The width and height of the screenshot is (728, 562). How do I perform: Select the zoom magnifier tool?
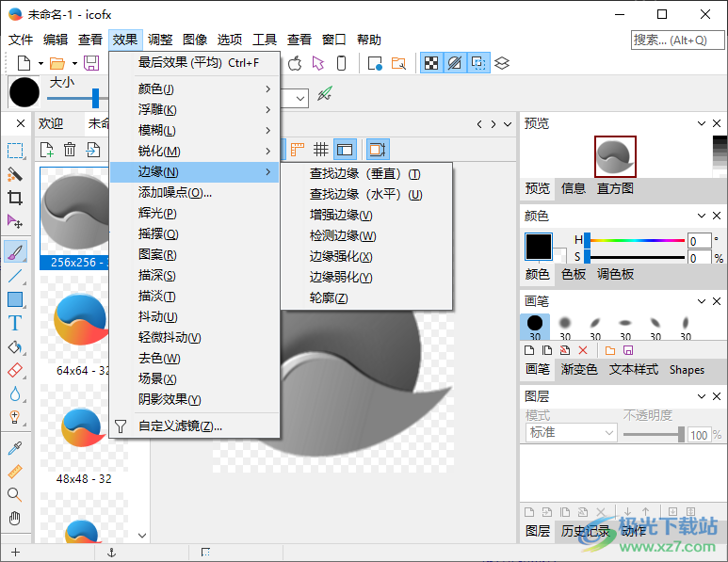click(15, 495)
